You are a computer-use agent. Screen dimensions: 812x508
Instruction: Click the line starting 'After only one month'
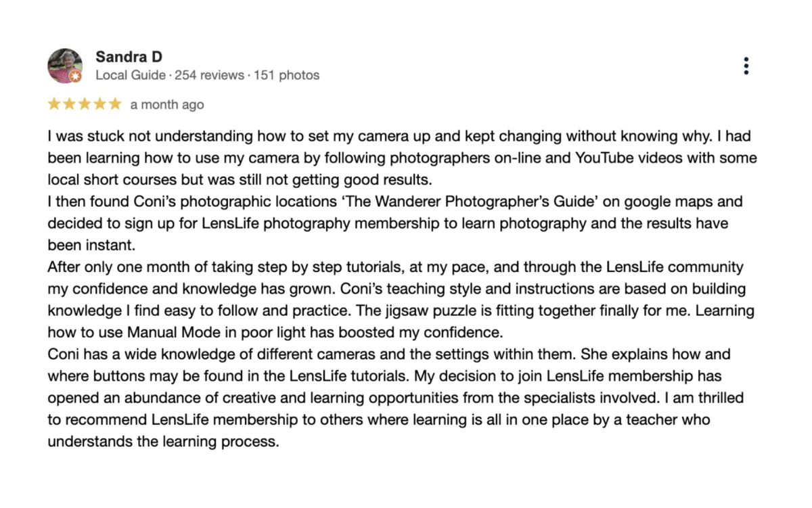click(395, 267)
